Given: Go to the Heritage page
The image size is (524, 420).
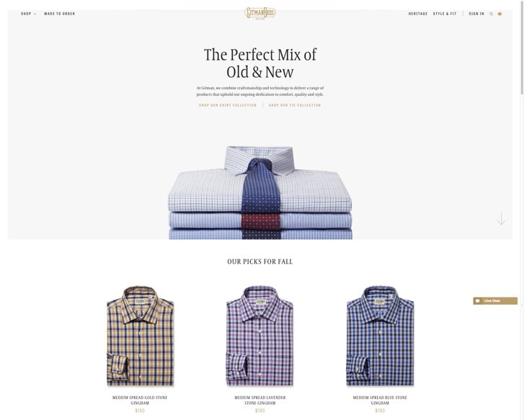Looking at the screenshot, I should point(418,14).
